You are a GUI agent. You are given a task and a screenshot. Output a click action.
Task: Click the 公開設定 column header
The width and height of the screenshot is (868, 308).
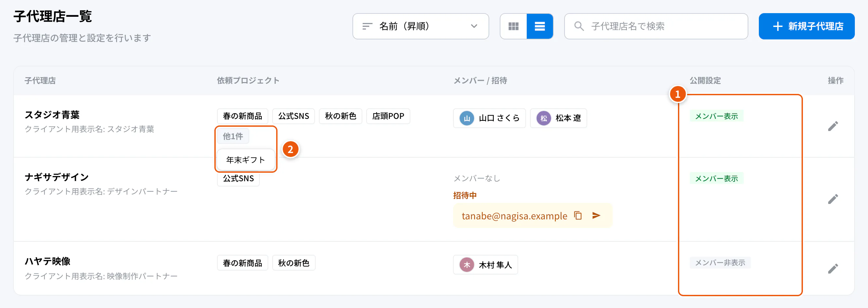click(705, 80)
